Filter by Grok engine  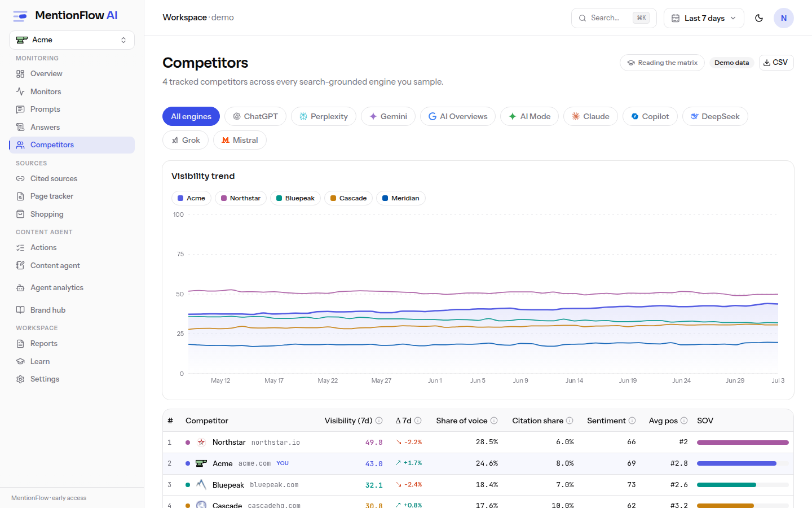(x=186, y=140)
